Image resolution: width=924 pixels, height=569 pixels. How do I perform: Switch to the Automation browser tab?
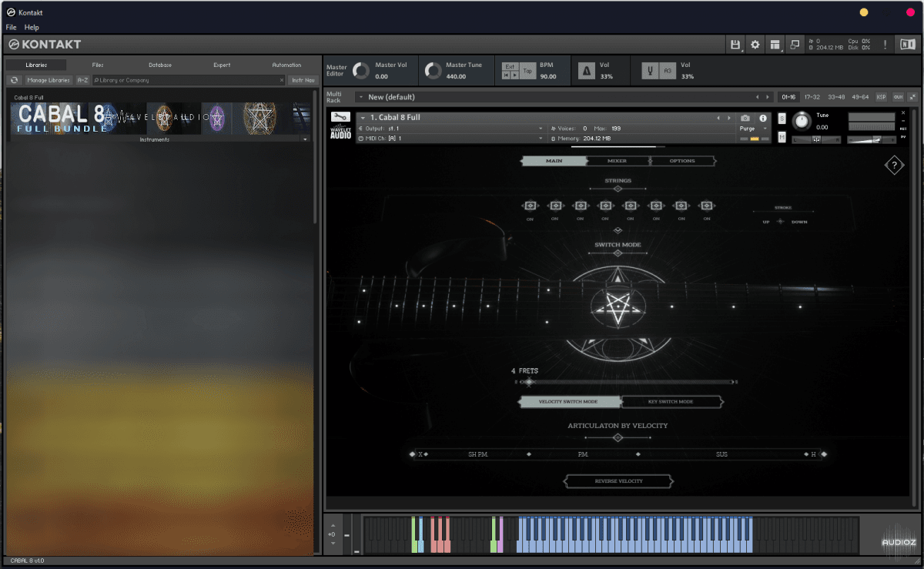coord(286,65)
